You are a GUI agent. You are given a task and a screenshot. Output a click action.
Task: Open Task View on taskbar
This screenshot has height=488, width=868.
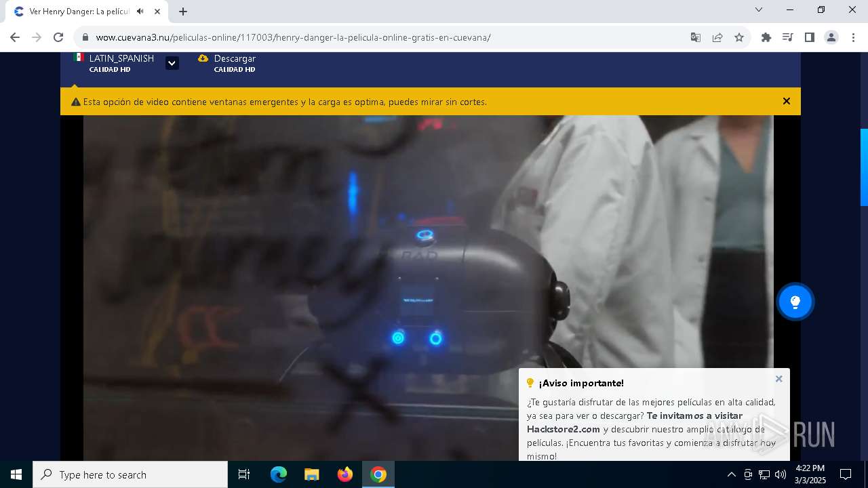click(x=244, y=474)
